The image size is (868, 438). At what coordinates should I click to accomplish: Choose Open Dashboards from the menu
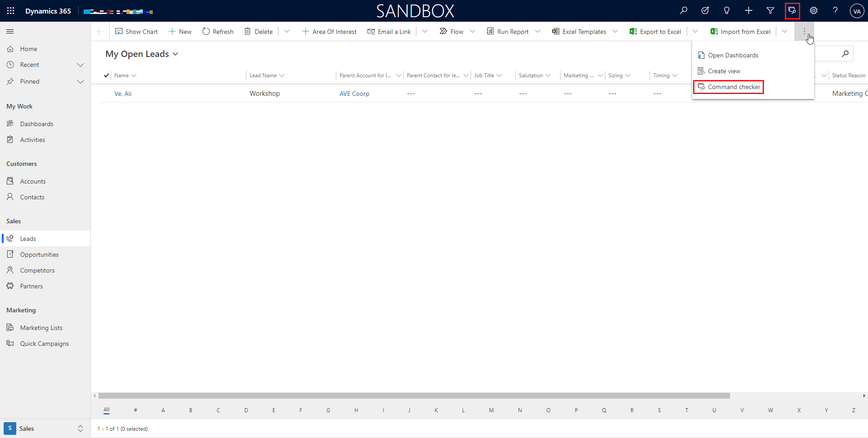pyautogui.click(x=733, y=55)
